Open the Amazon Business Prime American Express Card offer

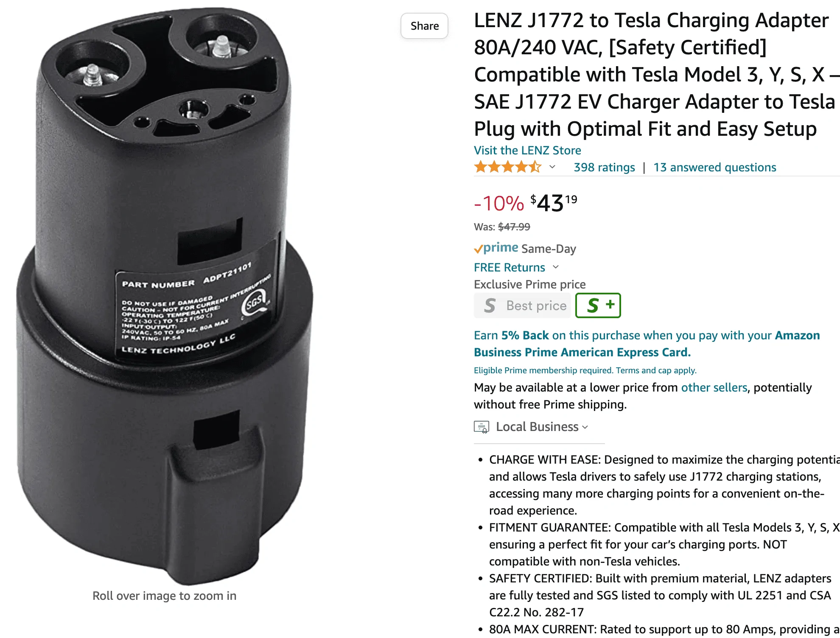pyautogui.click(x=647, y=344)
